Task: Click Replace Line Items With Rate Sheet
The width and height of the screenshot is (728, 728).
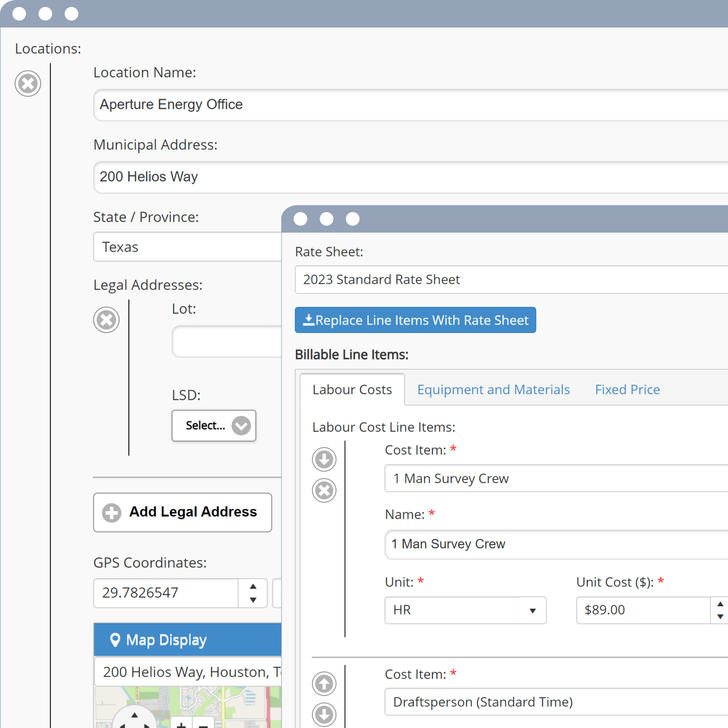Action: 415,320
